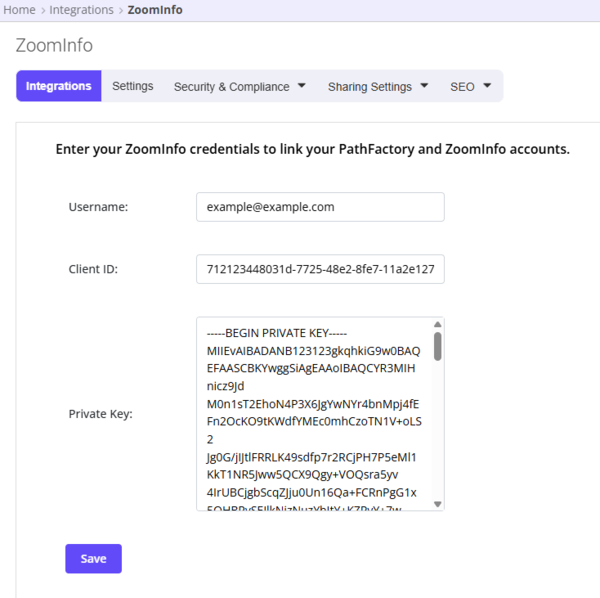Expand the Security & Compliance menu
This screenshot has height=598, width=600.
pos(240,86)
